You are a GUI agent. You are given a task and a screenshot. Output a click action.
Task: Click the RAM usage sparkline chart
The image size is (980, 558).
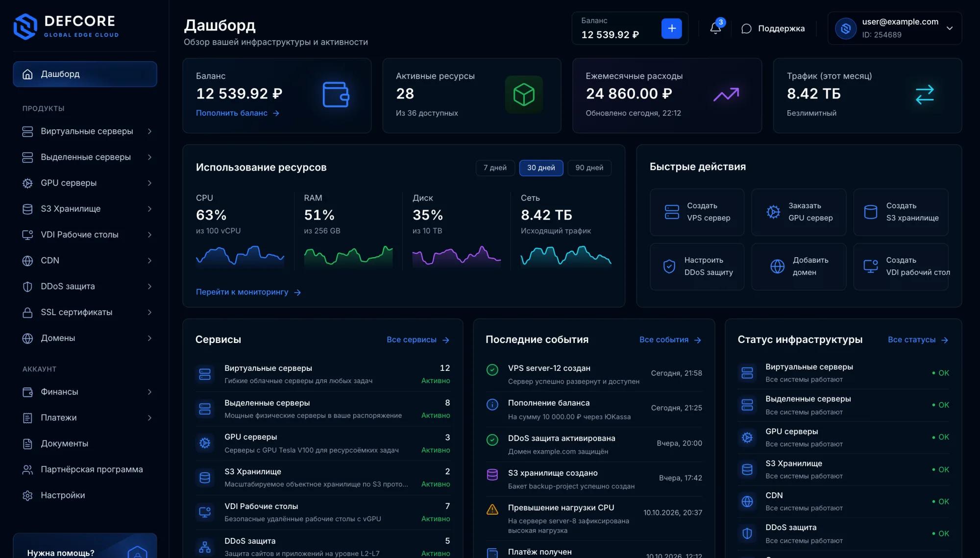[x=348, y=256]
